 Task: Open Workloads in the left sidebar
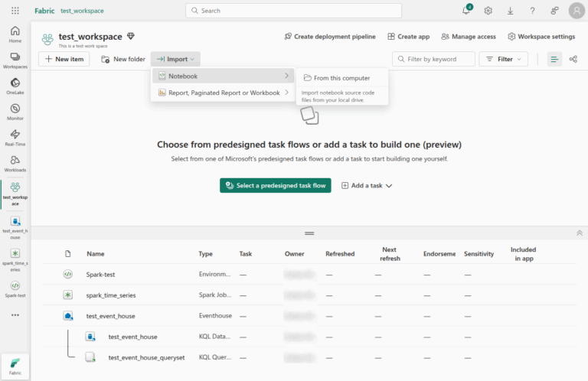coord(15,163)
